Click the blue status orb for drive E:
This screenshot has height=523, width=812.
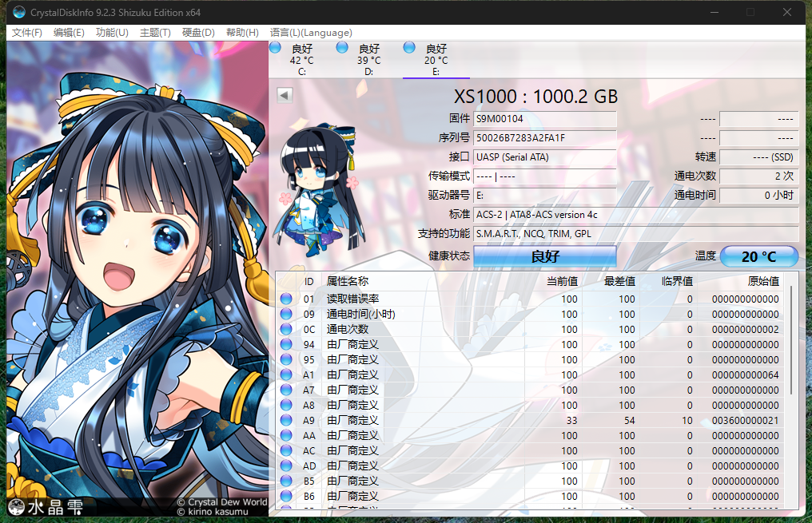click(x=409, y=48)
